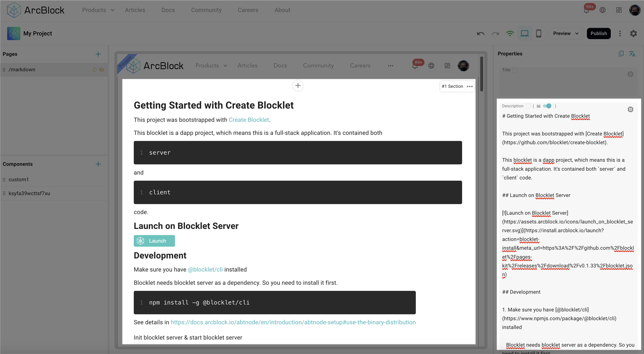The width and height of the screenshot is (644, 354).
Task: Open project settings gear icon
Action: point(633,33)
